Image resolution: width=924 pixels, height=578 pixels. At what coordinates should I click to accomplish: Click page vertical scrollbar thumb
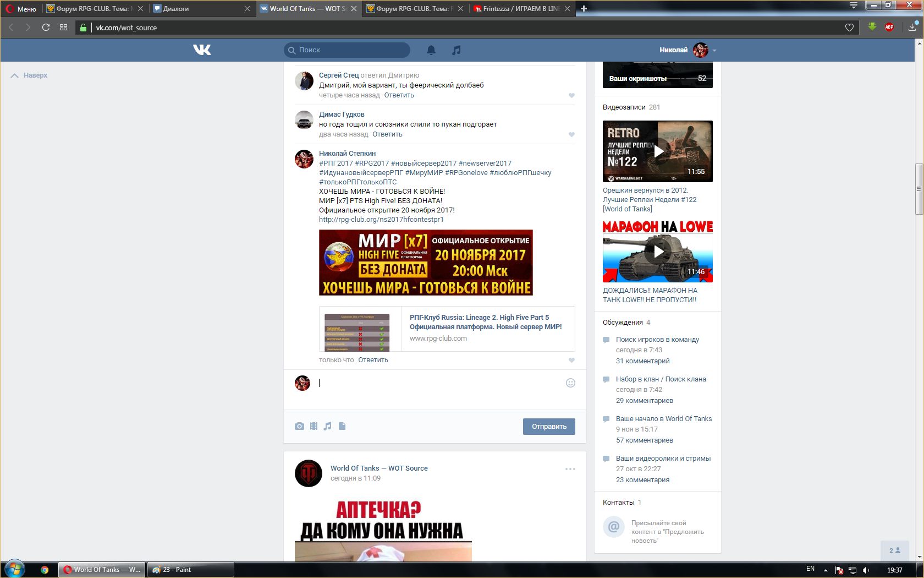pyautogui.click(x=919, y=189)
